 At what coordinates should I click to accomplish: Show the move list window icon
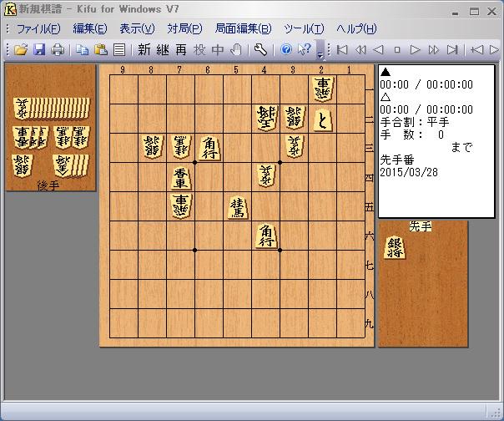point(119,49)
